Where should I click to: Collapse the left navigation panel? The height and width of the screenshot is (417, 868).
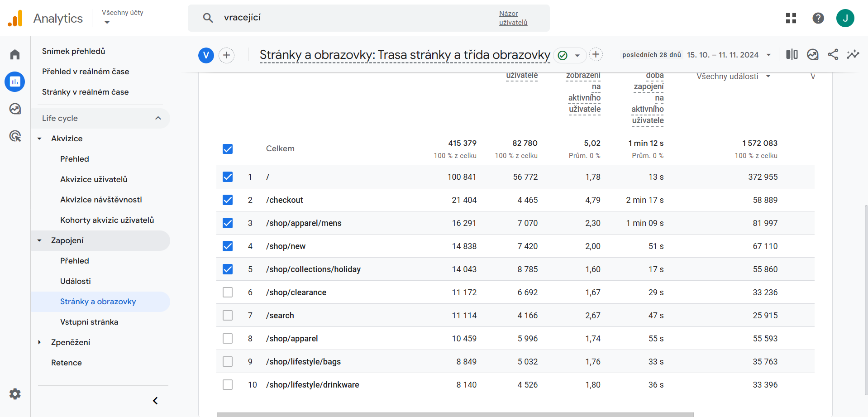pyautogui.click(x=155, y=401)
